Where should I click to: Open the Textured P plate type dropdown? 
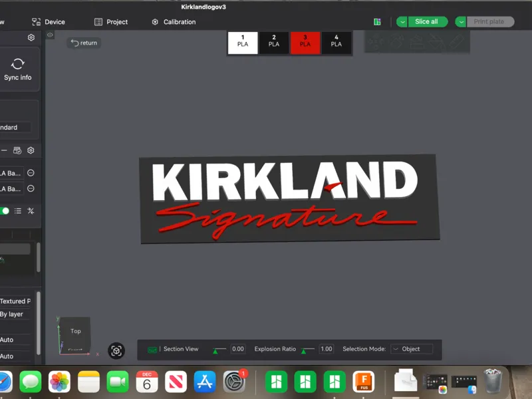click(15, 301)
